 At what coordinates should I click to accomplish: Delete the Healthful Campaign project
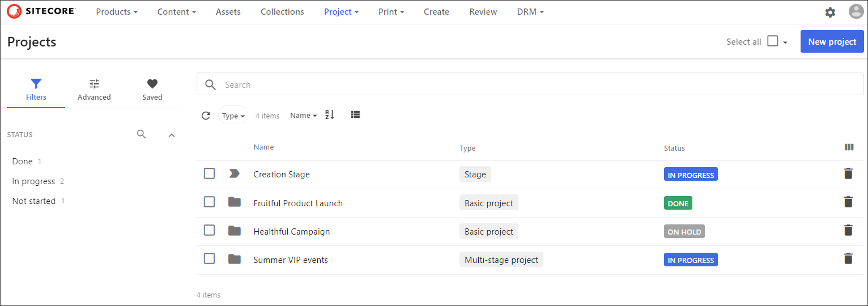848,231
